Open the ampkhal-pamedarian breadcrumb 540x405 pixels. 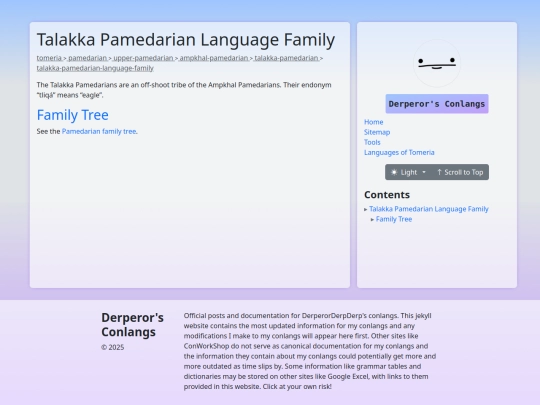coord(214,58)
